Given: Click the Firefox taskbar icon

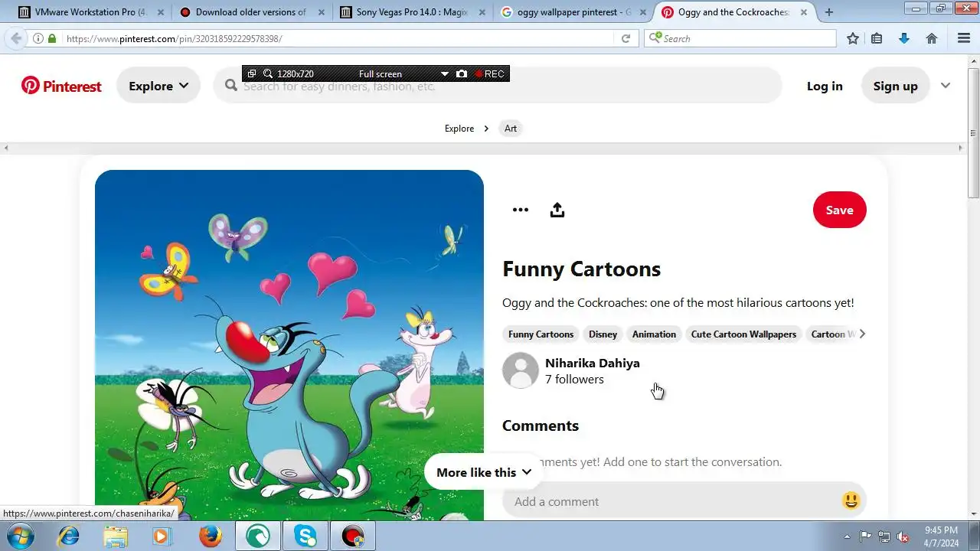Looking at the screenshot, I should coord(210,537).
